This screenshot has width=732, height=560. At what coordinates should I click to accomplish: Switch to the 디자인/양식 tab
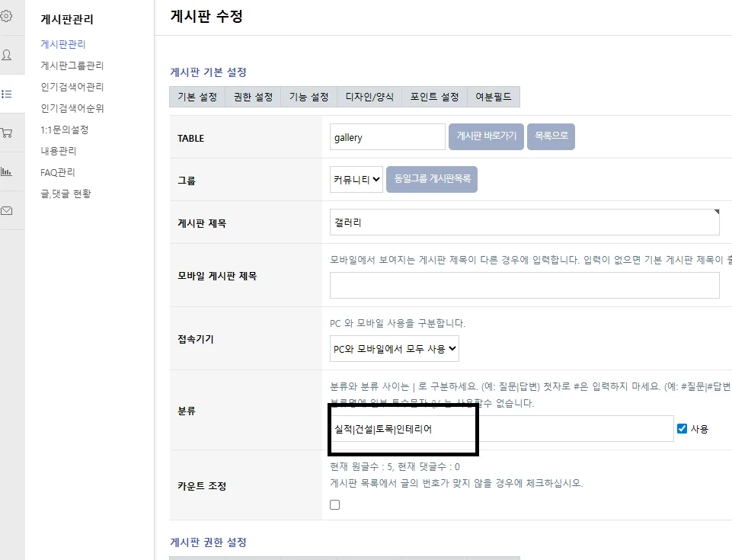coord(369,97)
